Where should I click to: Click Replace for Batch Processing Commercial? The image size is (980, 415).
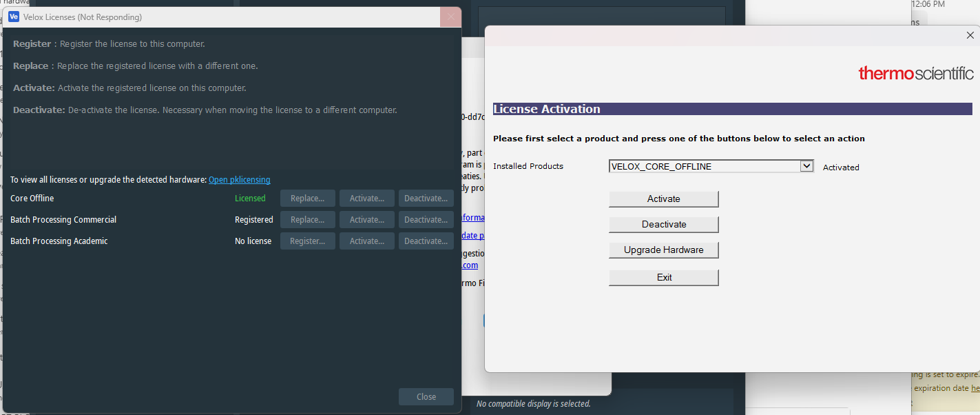[x=307, y=220]
